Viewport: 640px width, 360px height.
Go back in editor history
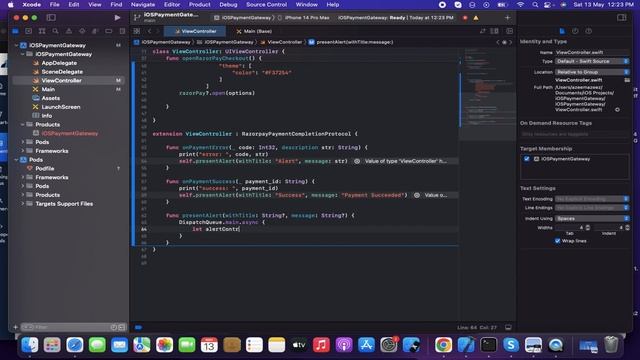[149, 31]
